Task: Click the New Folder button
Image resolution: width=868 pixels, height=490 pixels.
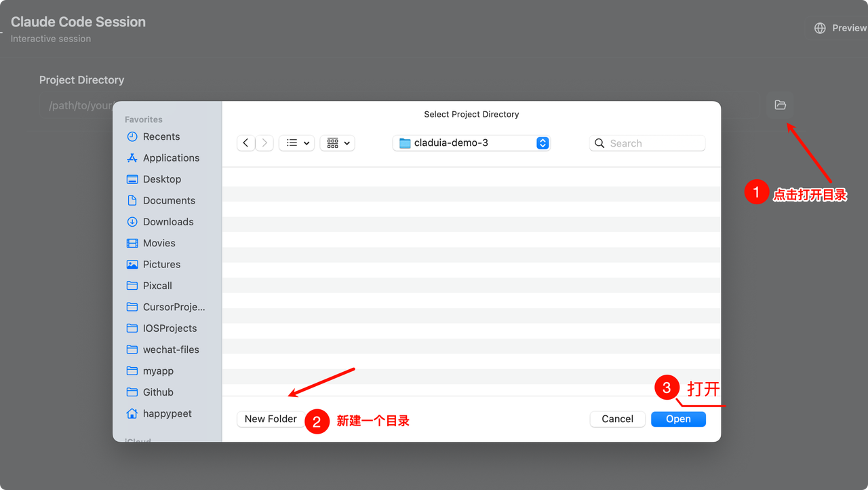Action: 271,419
